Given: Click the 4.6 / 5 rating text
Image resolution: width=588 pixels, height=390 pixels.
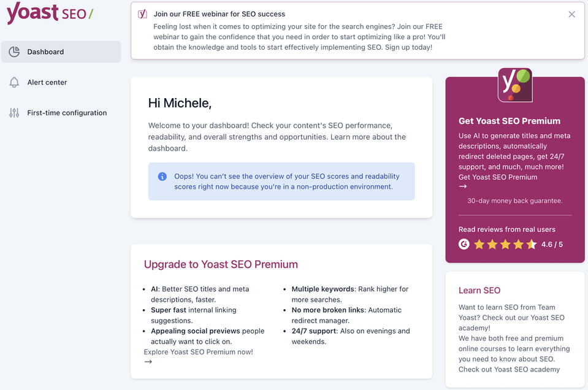Looking at the screenshot, I should coord(552,245).
